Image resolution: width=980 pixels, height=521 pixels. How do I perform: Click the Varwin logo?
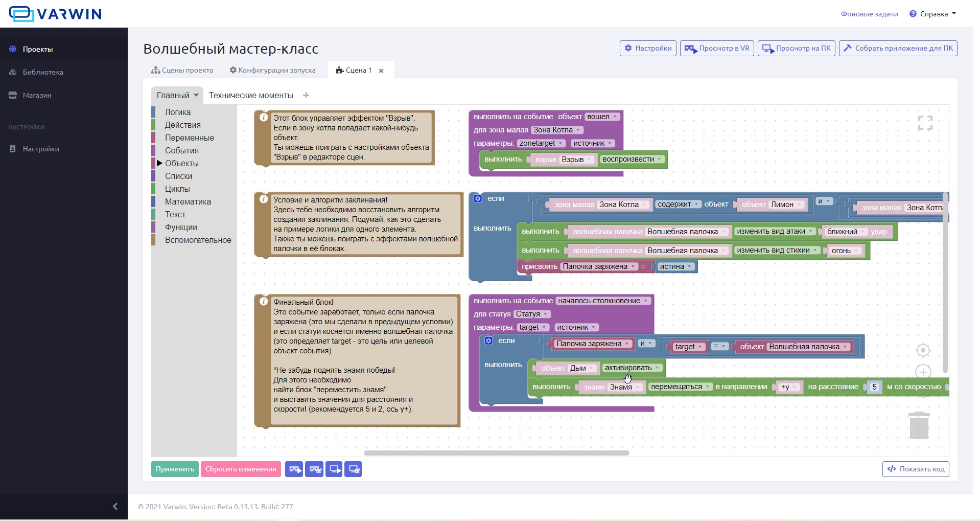pyautogui.click(x=55, y=14)
